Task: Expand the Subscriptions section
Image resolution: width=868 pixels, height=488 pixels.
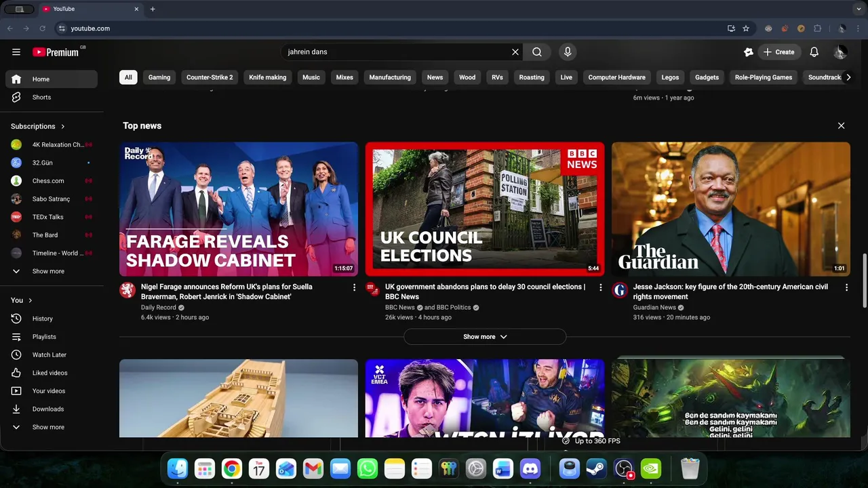Action: (x=38, y=127)
